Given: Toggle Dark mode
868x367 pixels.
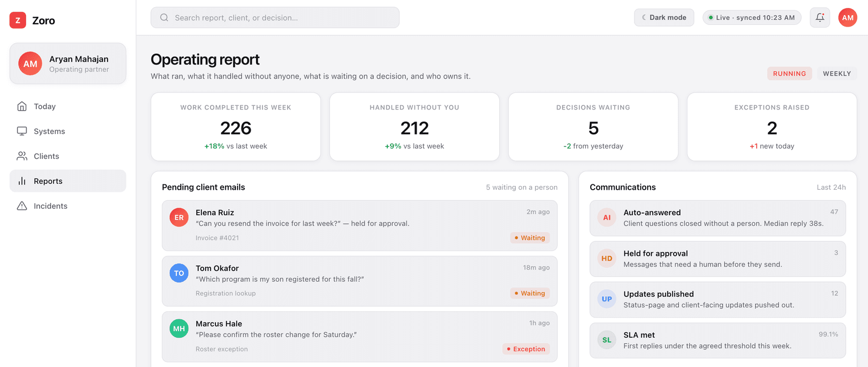Looking at the screenshot, I should click(664, 17).
